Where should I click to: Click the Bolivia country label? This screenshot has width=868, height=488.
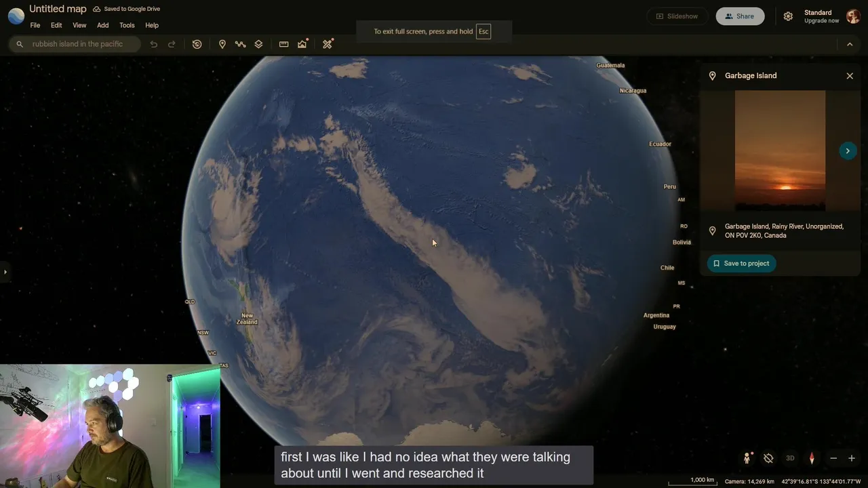point(682,242)
